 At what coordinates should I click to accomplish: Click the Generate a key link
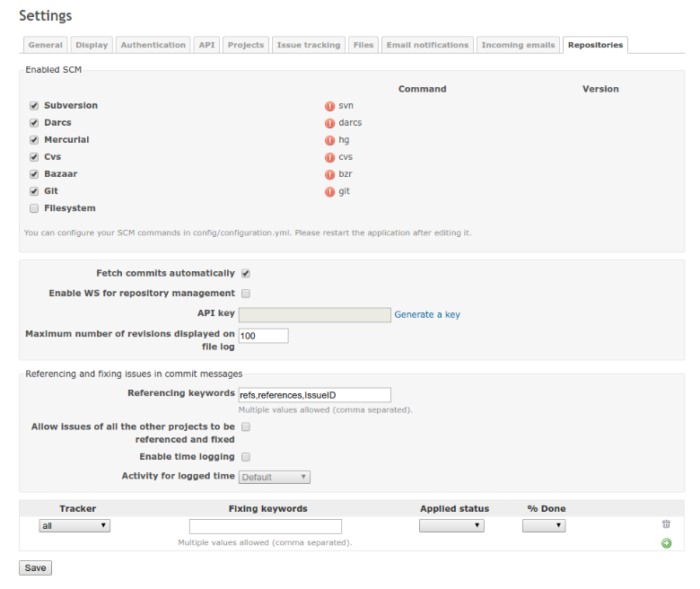tap(427, 314)
